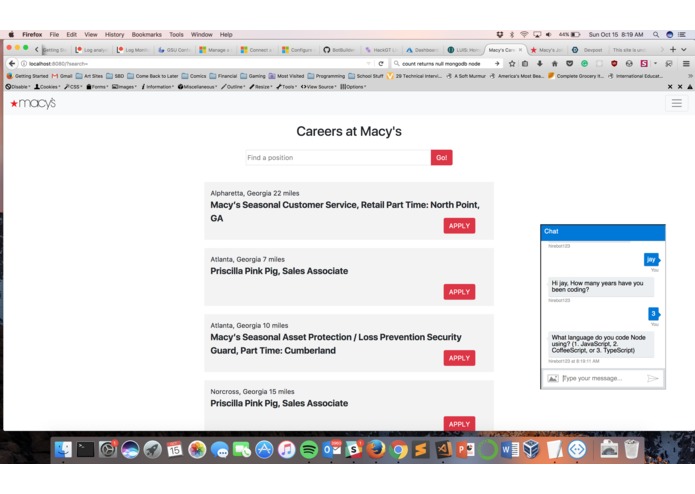Click the chat image attachment icon
The width and height of the screenshot is (695, 494).
pos(552,378)
